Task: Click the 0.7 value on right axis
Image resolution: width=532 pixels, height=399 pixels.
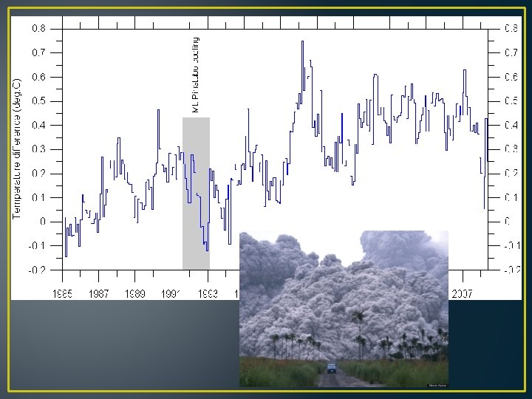Action: [511, 52]
